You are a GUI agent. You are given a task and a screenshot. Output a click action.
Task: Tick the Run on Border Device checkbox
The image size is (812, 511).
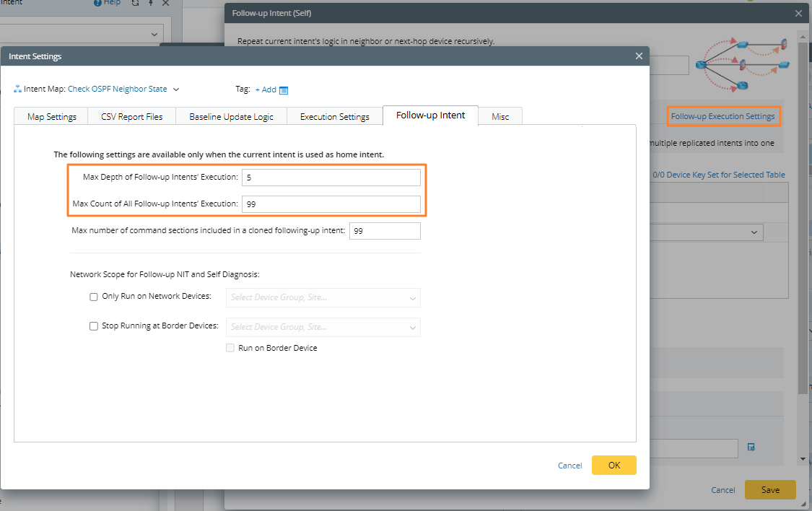click(231, 348)
